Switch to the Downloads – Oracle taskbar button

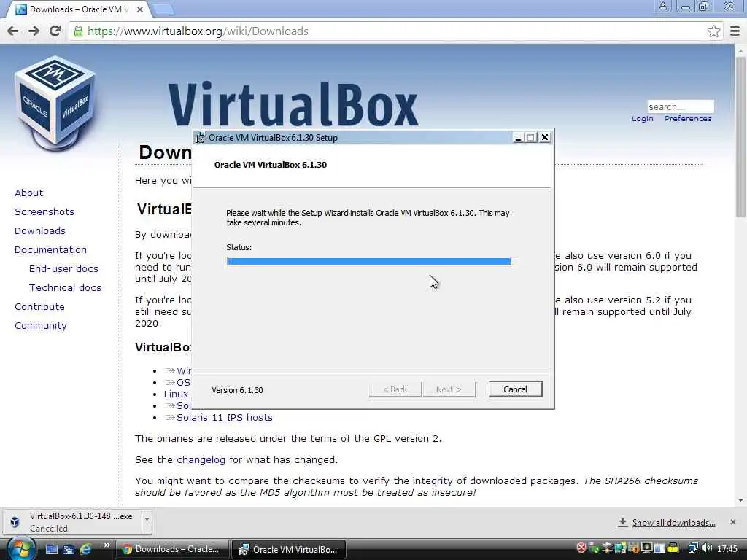coord(172,549)
